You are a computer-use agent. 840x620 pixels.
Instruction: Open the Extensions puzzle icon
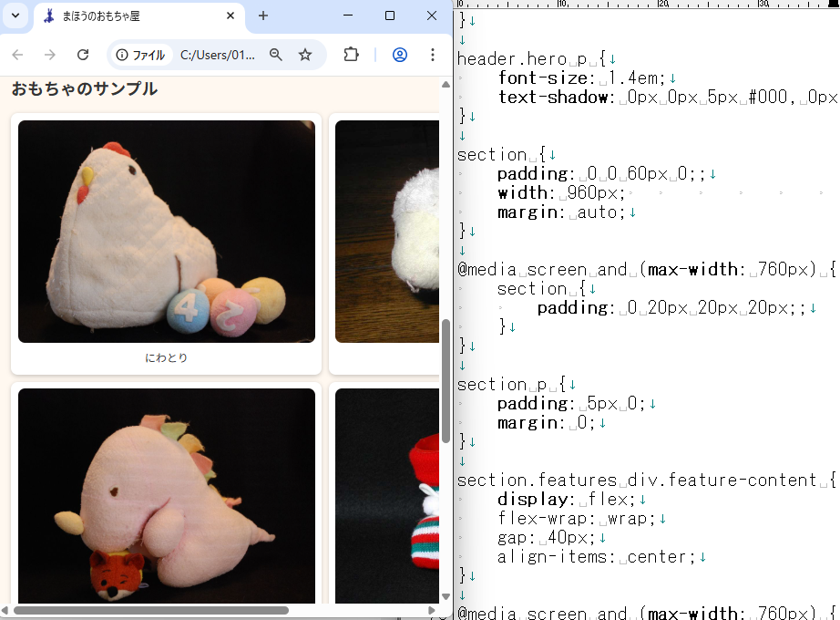[x=351, y=55]
